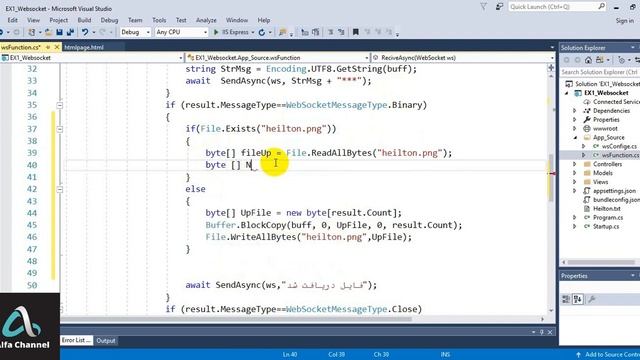The width and height of the screenshot is (640, 360).
Task: Click the Solution Explorer Home icon
Action: point(588,60)
